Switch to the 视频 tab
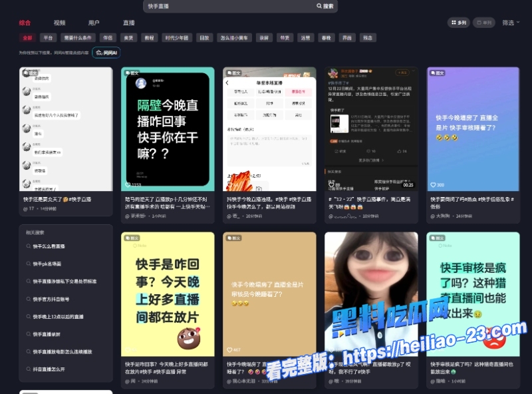This screenshot has height=394, width=532. tap(59, 23)
